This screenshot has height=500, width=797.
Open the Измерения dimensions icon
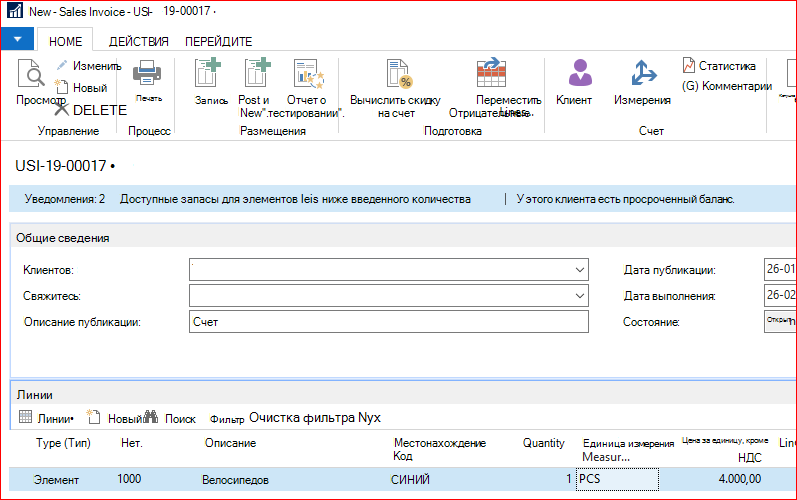(643, 73)
